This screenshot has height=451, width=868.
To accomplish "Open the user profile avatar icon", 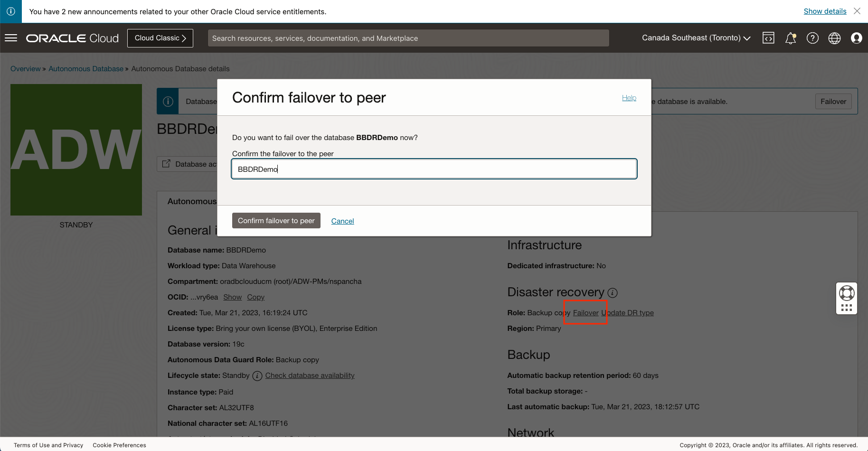I will coord(857,38).
